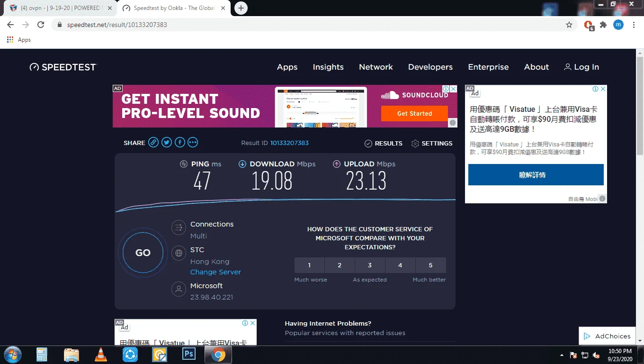Image resolution: width=644 pixels, height=364 pixels.
Task: Open RESULTS history
Action: (x=383, y=143)
